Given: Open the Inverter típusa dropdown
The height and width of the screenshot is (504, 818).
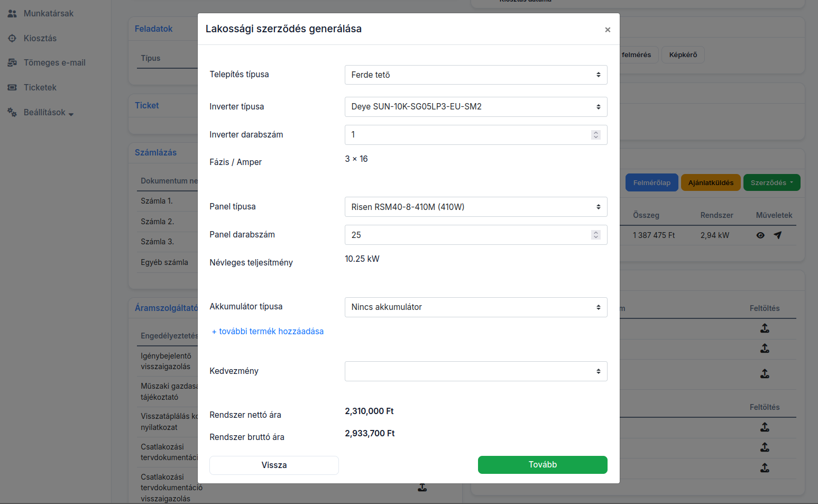Looking at the screenshot, I should 475,107.
